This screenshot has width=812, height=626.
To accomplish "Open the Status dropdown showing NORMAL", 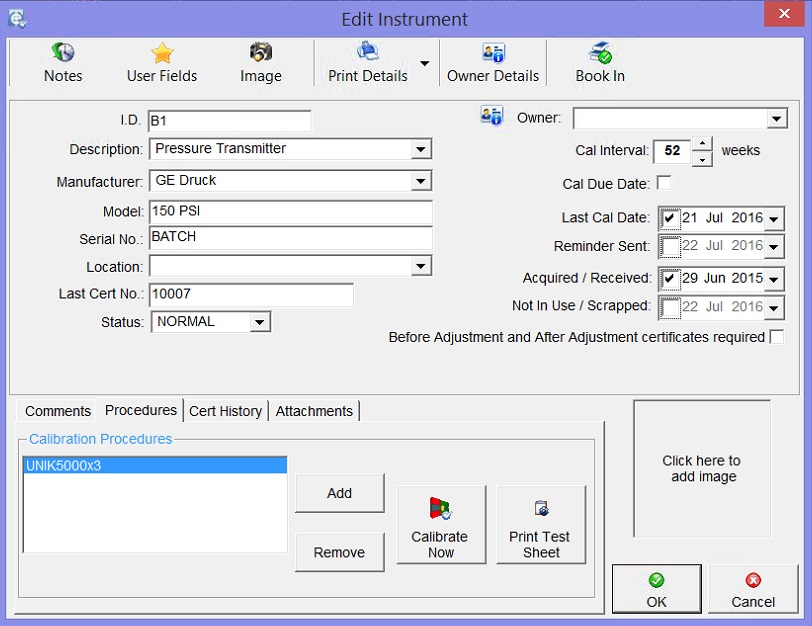I will (260, 322).
